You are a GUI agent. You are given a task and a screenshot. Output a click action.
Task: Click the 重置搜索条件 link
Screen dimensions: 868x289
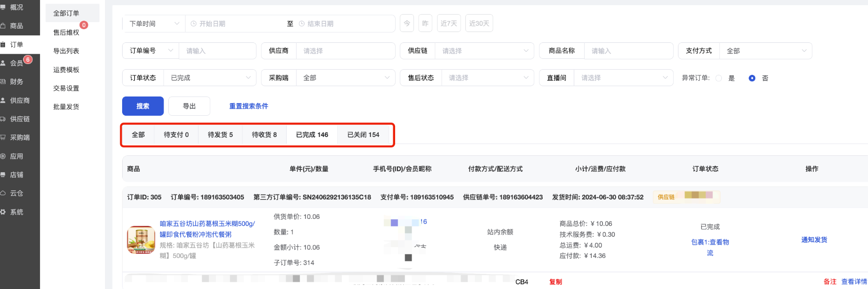tap(248, 106)
